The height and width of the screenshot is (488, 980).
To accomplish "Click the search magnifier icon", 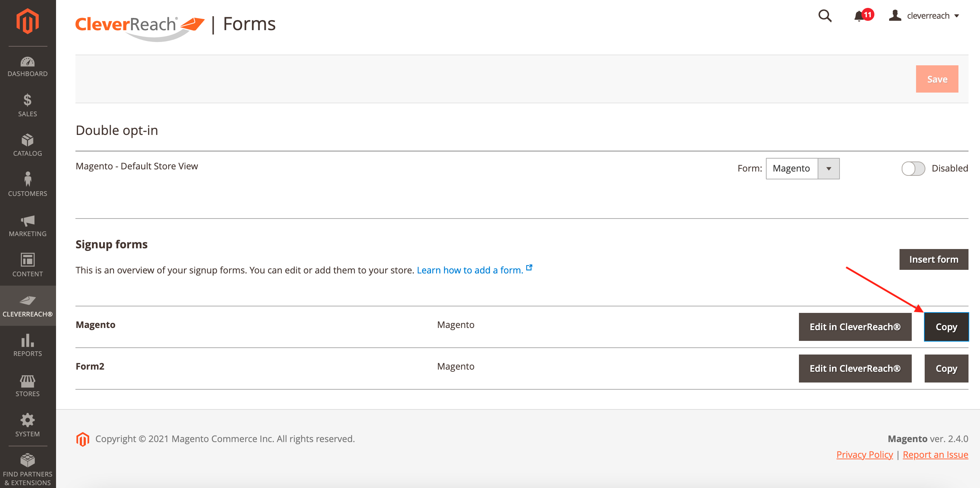I will coord(824,16).
